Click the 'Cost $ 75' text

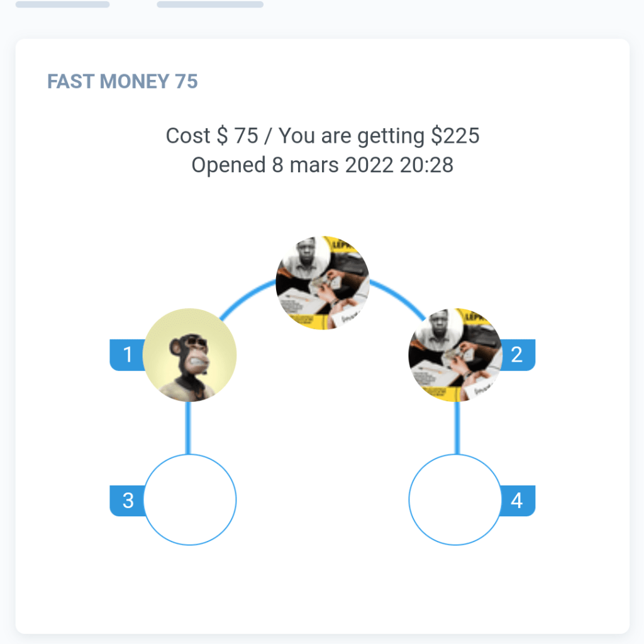pos(212,136)
